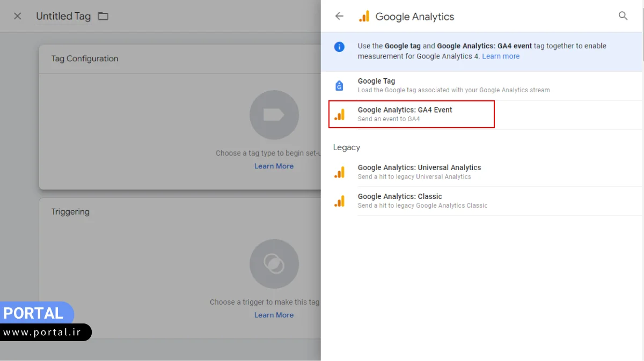Viewport: 644px width, 361px height.
Task: Click the Tag Configuration placeholder icon
Action: click(274, 115)
